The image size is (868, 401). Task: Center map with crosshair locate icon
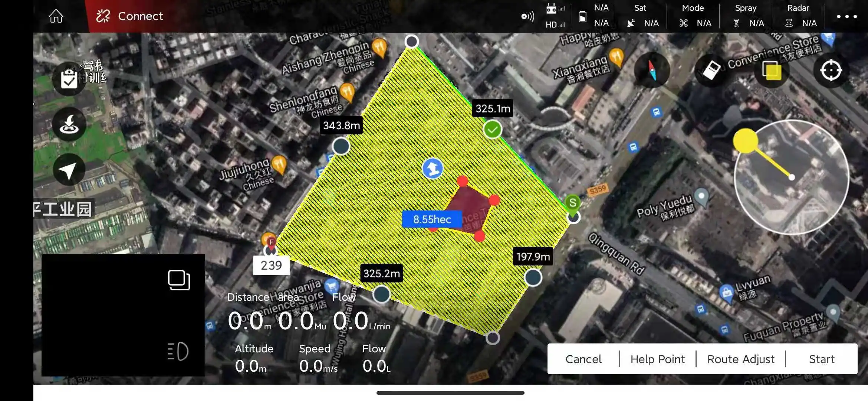(x=831, y=70)
